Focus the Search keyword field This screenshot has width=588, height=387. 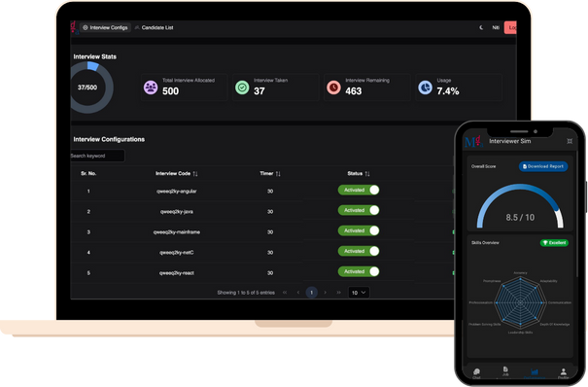(97, 156)
